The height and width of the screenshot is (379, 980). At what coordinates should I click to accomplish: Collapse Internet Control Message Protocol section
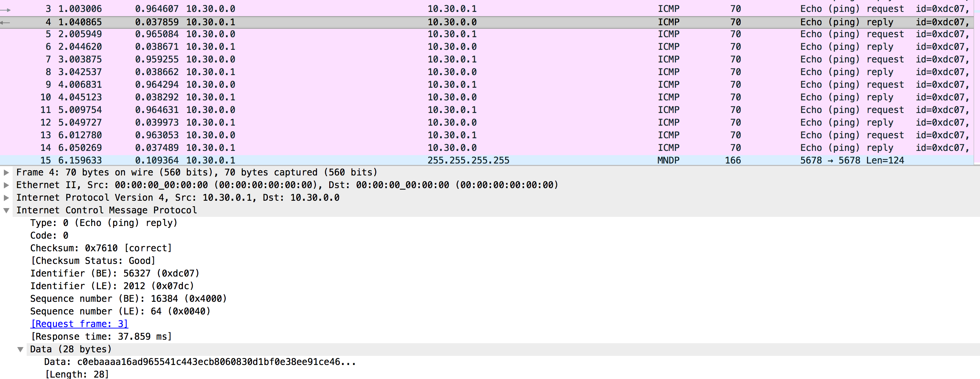click(x=6, y=211)
